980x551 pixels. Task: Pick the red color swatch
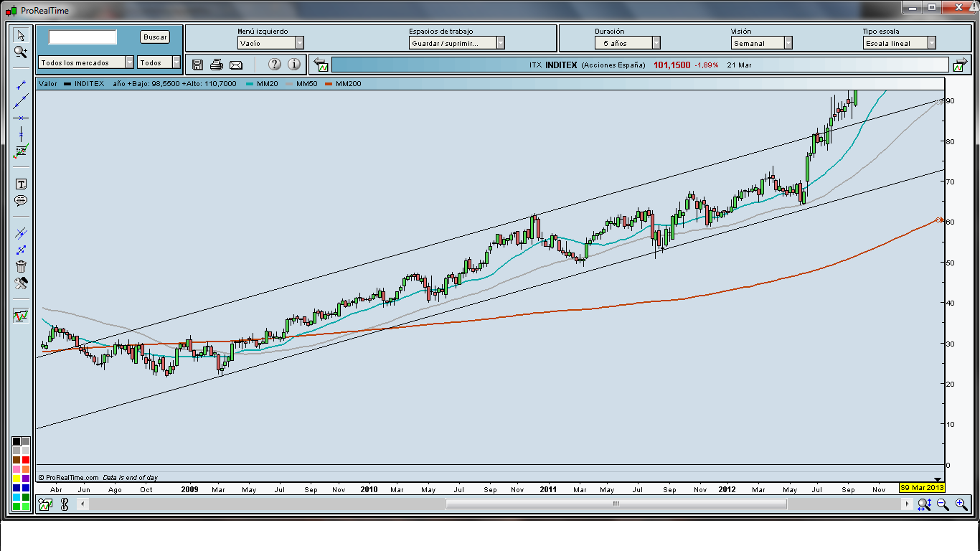[26, 460]
